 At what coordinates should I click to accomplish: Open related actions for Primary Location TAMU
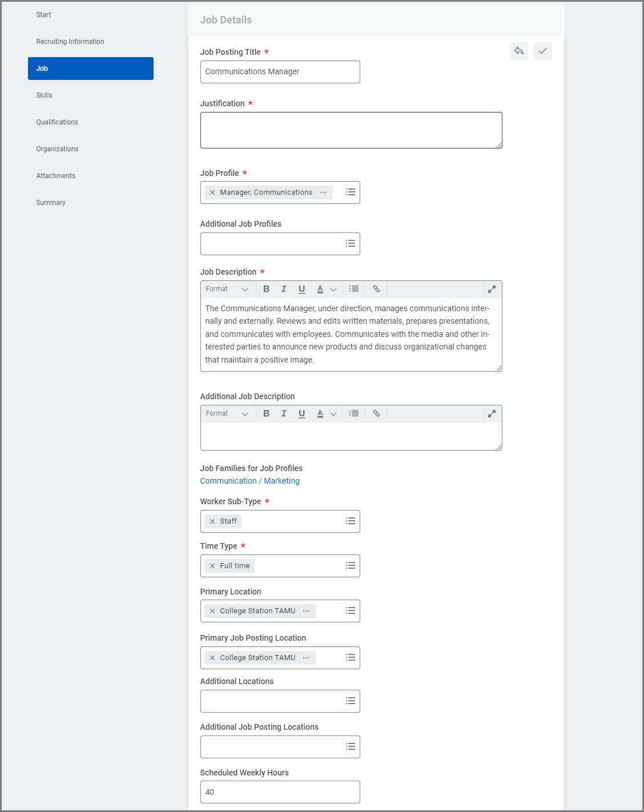coord(306,611)
